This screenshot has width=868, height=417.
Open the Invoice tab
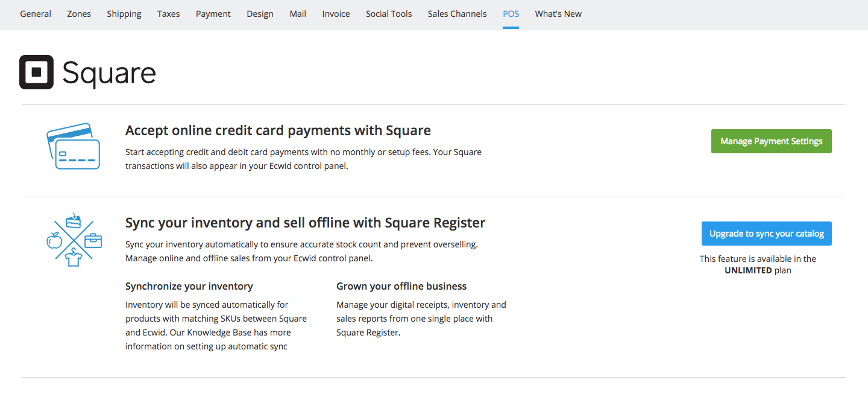(x=336, y=14)
